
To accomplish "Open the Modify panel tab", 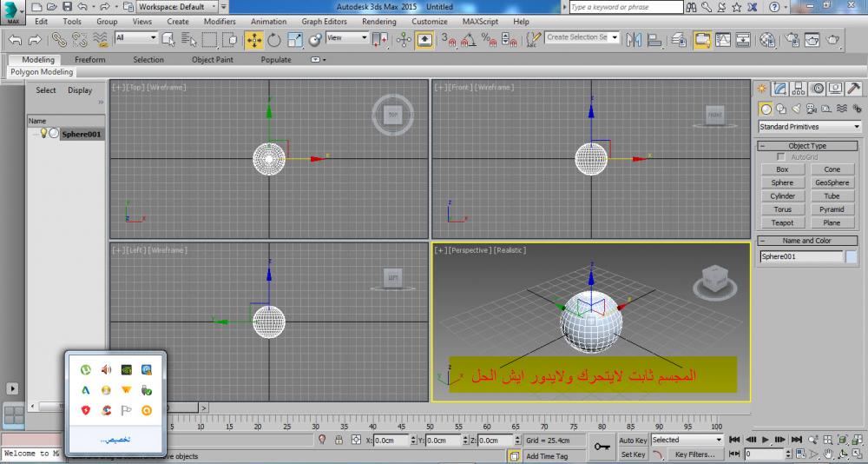I will (x=780, y=89).
